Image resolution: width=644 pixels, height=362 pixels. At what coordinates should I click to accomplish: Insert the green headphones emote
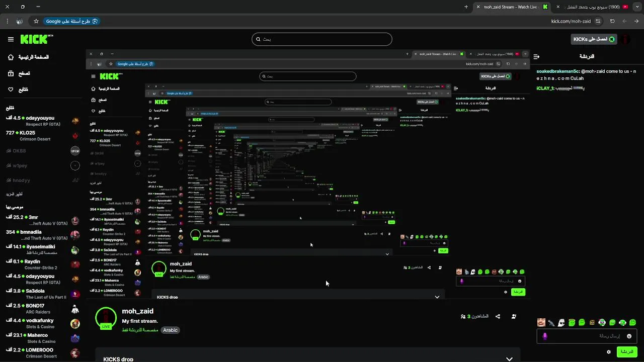(622, 322)
